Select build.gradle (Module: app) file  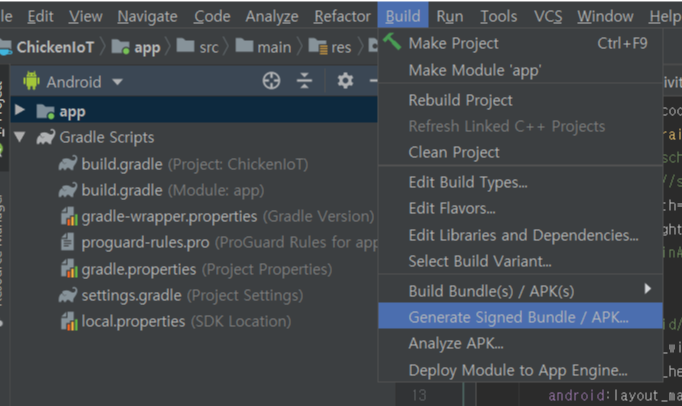coord(172,190)
